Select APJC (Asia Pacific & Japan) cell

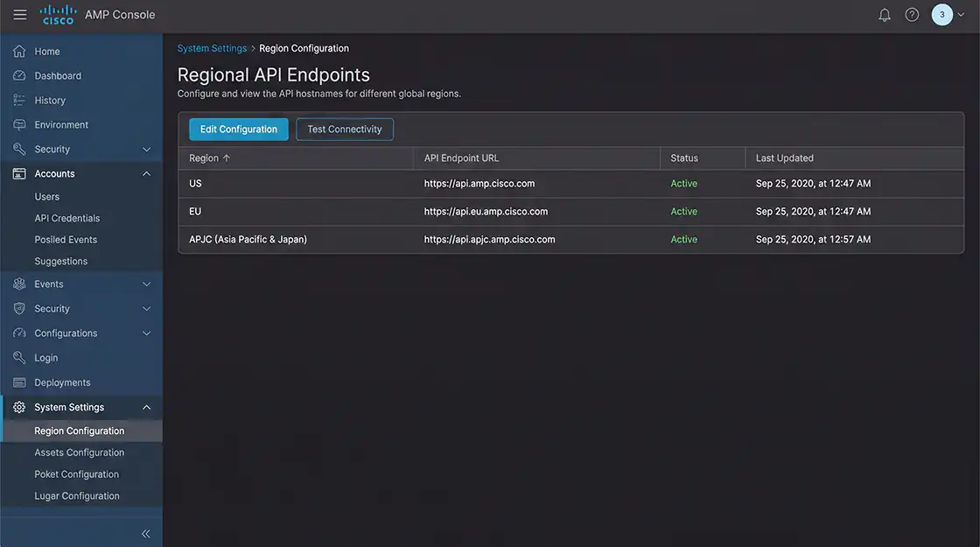248,240
